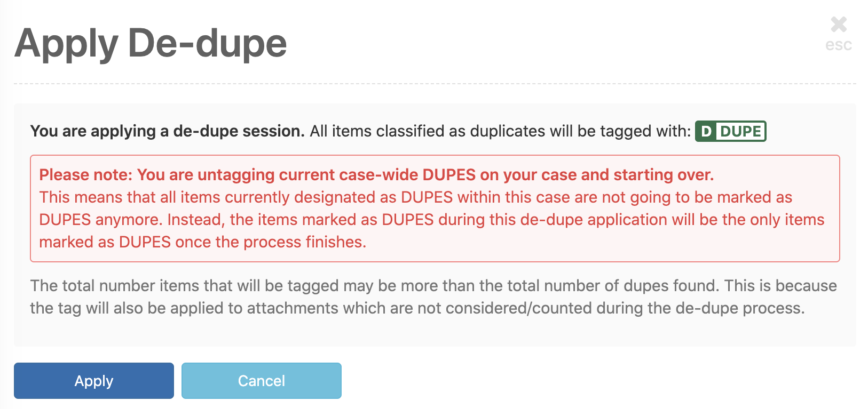Select the green DUPE tag badge
868x409 pixels.
tap(731, 131)
